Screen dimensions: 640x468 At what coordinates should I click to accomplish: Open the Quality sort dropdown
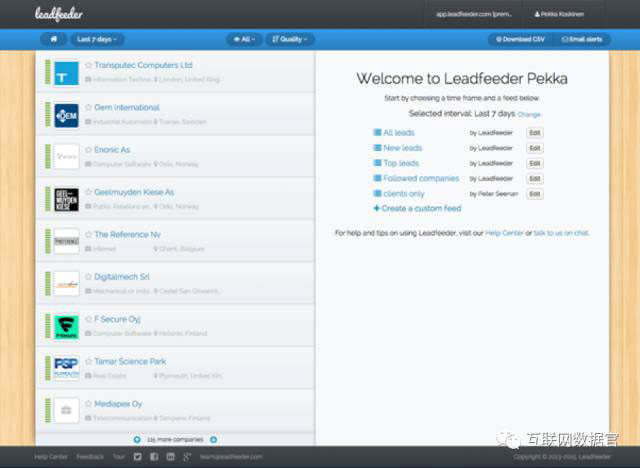point(290,39)
